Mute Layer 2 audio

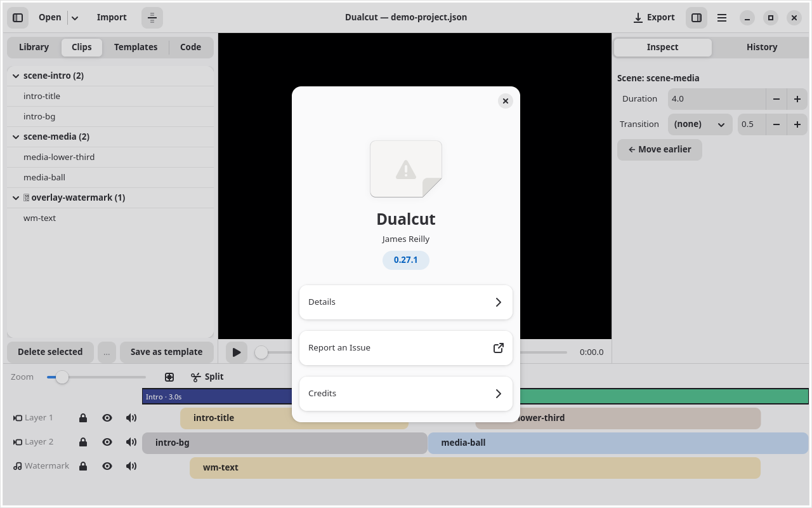131,442
